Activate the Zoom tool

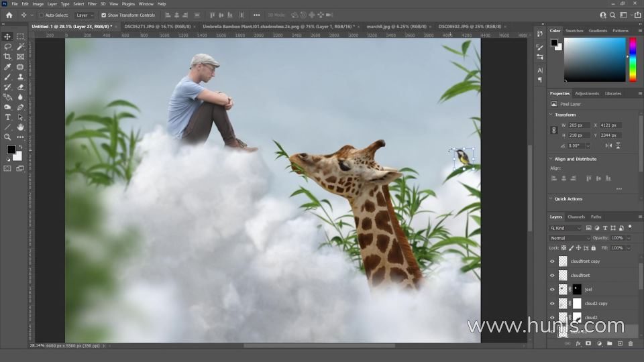pyautogui.click(x=7, y=137)
